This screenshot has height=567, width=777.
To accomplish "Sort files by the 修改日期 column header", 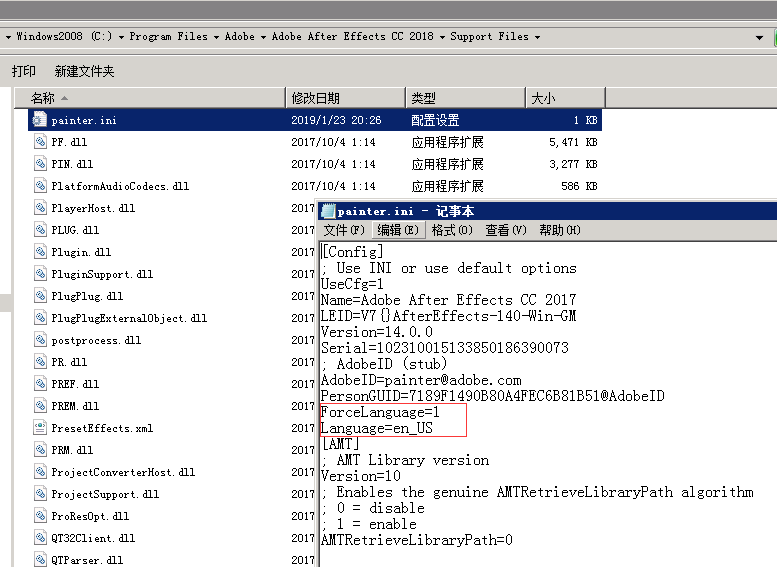I will 315,98.
